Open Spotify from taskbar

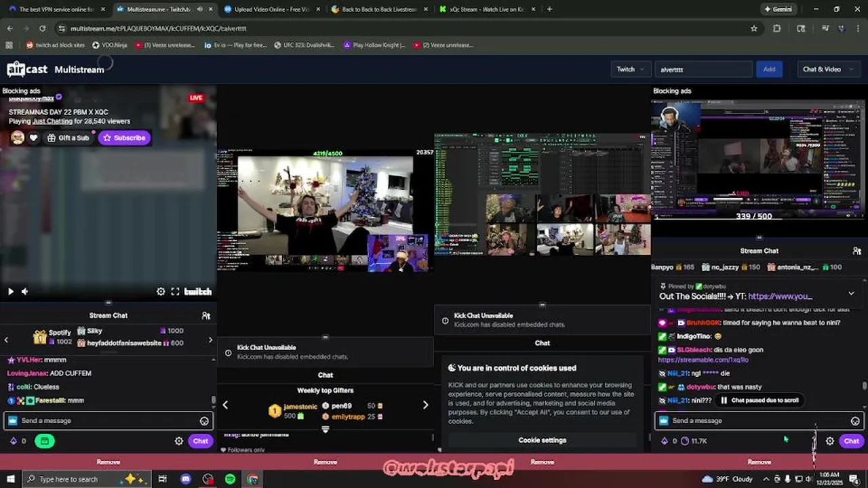pyautogui.click(x=230, y=479)
